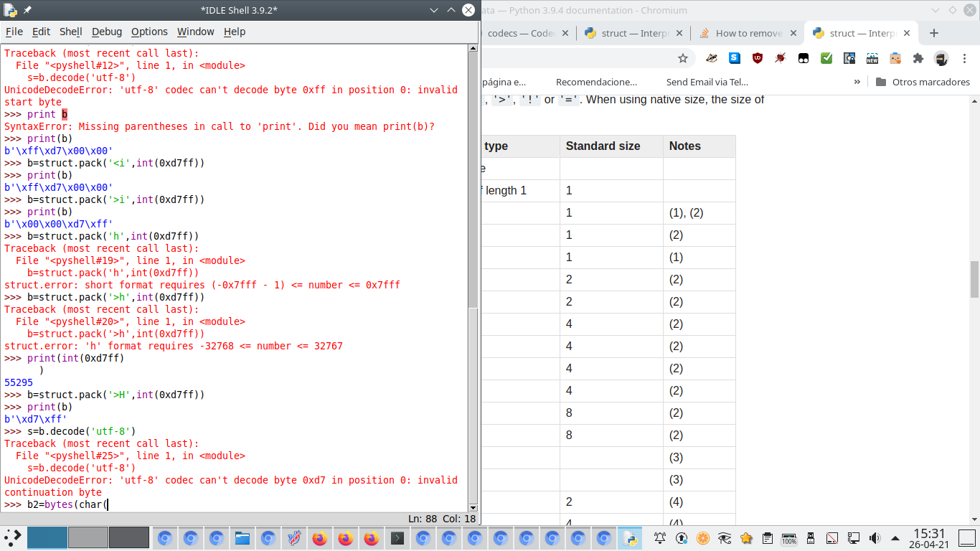This screenshot has width=980, height=551.
Task: Click the bookmark star in the address bar
Action: (682, 58)
